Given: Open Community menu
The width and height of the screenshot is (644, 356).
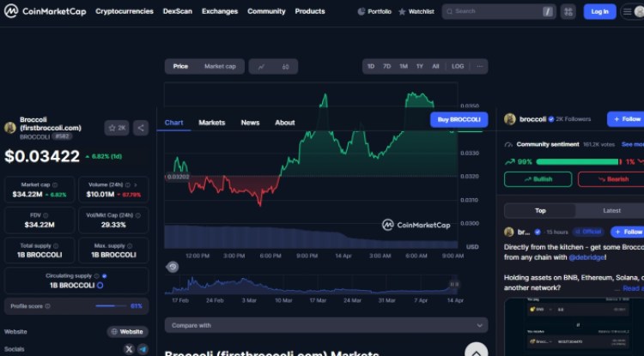Looking at the screenshot, I should coord(266,11).
